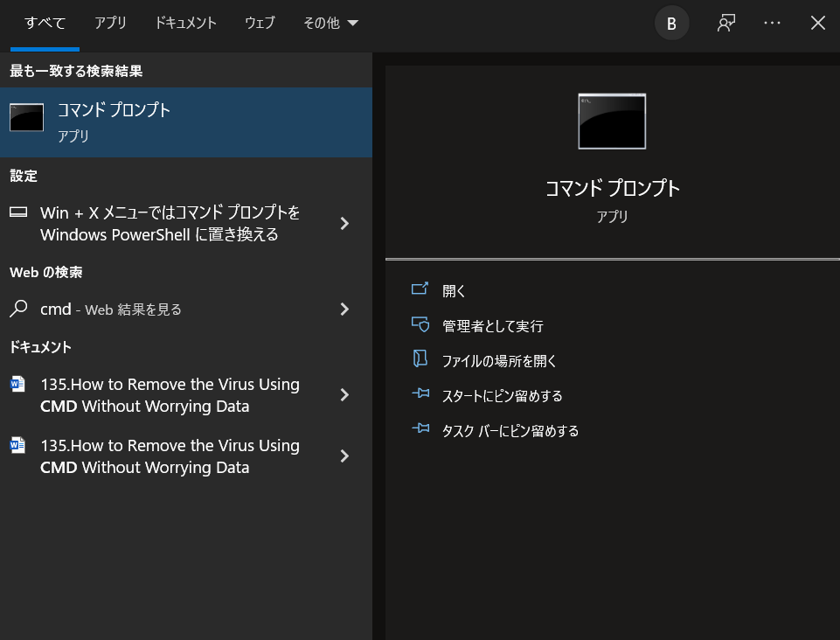Click the settings icon next to Win+X result

click(19, 212)
